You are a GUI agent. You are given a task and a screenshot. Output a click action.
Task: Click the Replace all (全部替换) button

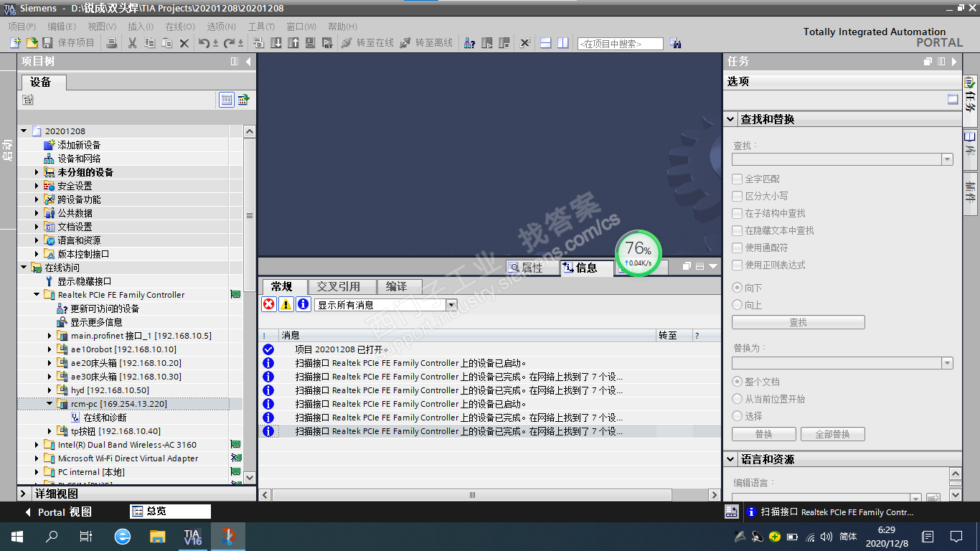832,434
